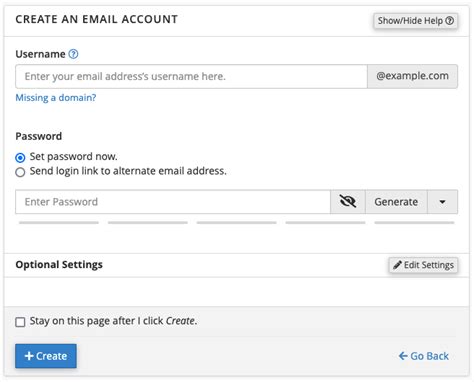Click into the Enter Password field
Screen dimensions: 474x382
[173, 202]
